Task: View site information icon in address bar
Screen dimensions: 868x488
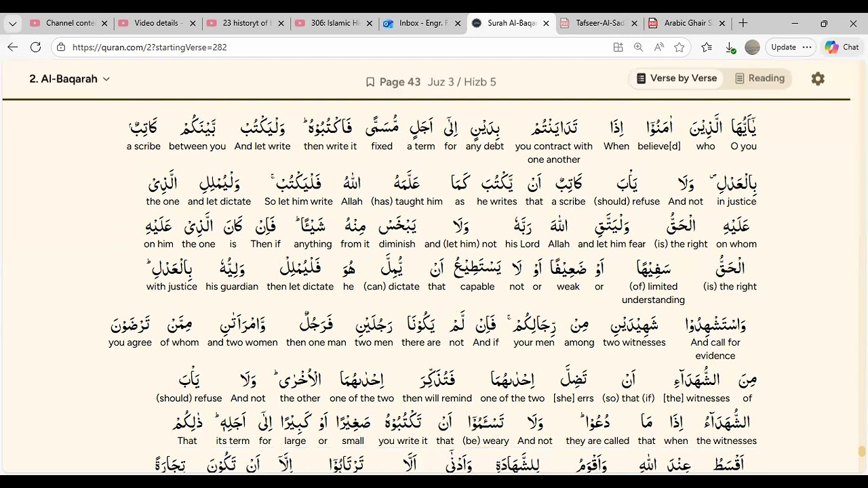Action: point(61,47)
